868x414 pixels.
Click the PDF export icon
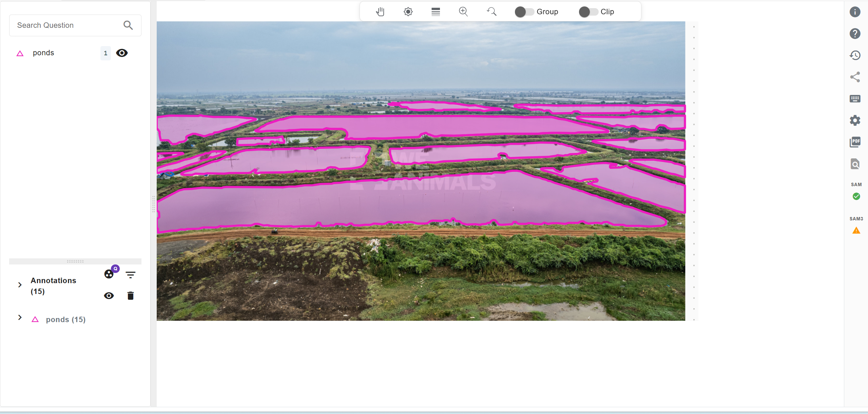[x=855, y=142]
